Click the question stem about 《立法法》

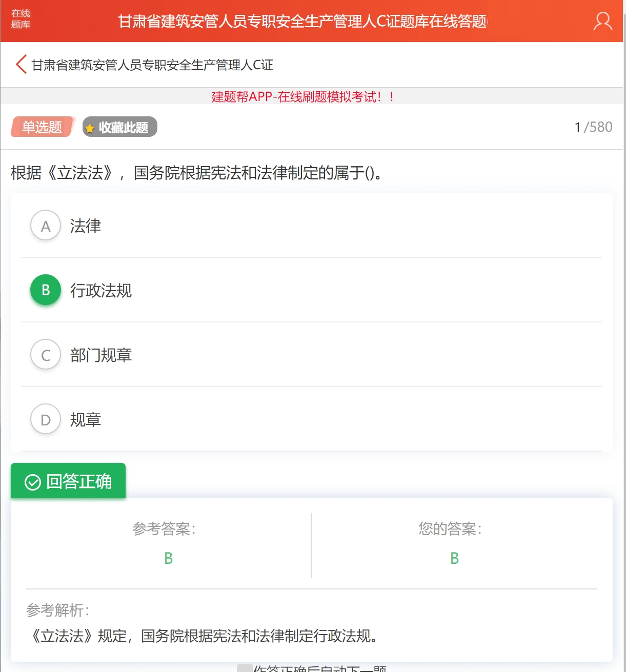[197, 173]
